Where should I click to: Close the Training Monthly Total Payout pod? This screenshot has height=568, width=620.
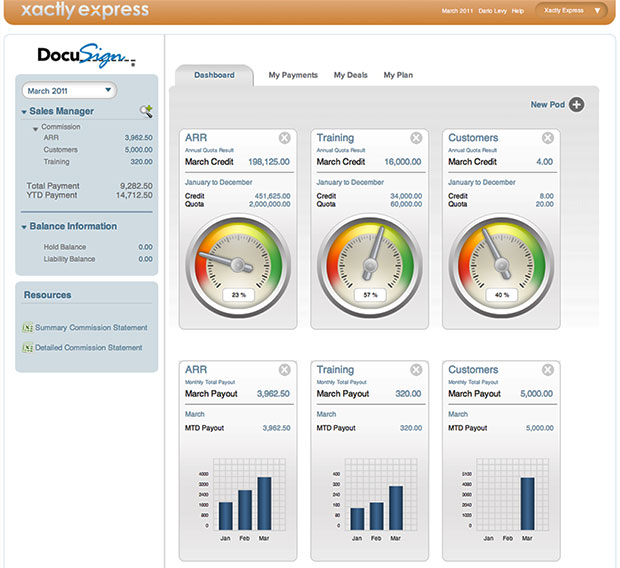[416, 369]
